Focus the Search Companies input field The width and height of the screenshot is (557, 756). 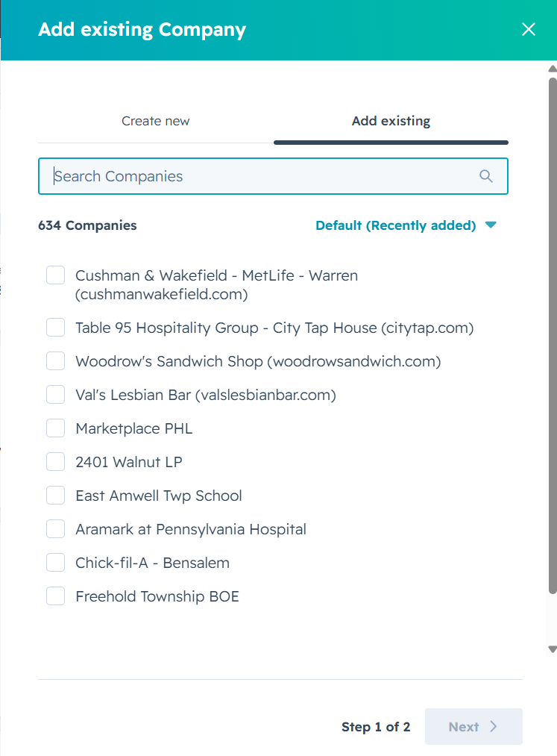273,176
